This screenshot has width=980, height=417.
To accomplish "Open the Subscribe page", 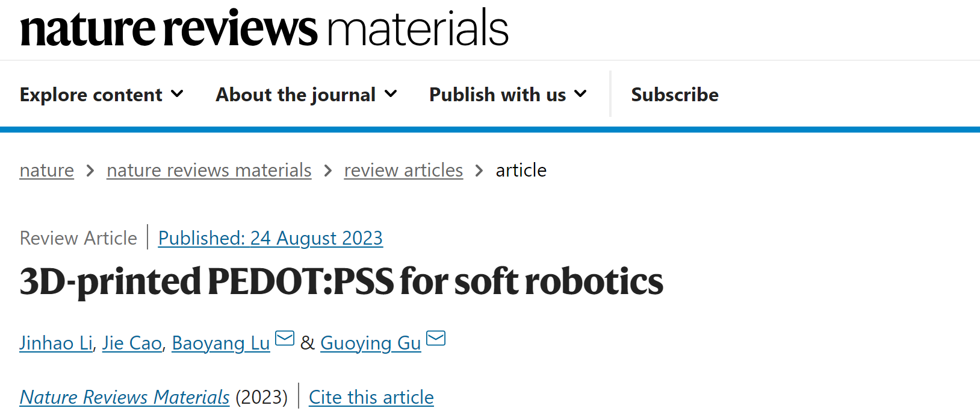I will point(674,95).
